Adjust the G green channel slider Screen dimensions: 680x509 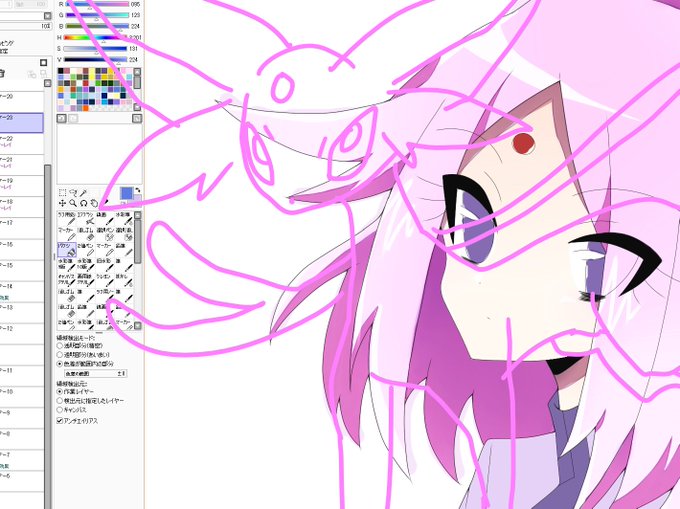point(97,15)
